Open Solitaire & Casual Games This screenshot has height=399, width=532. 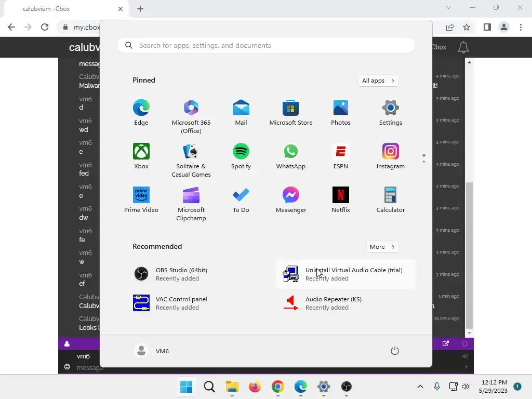191,160
